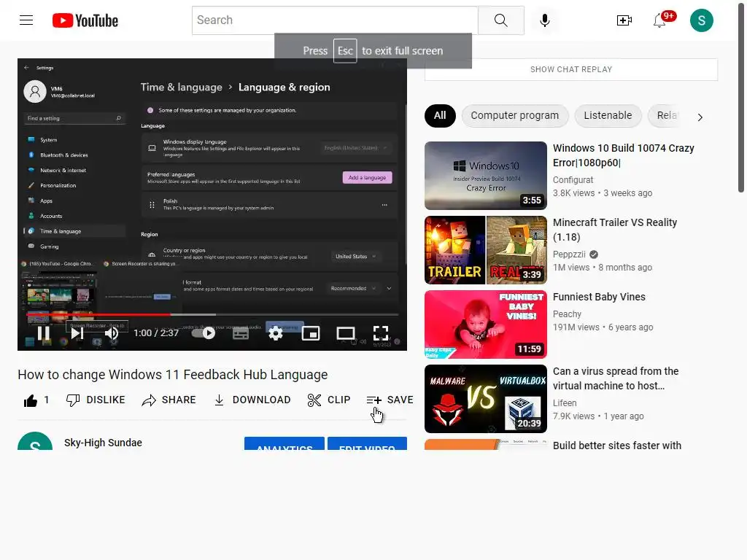Click '191M views • 6 years ago' text
The height and width of the screenshot is (560, 747).
603,327
